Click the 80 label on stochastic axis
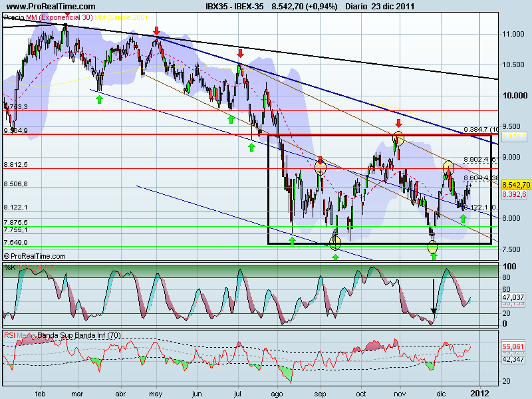532x399 pixels. pos(506,277)
